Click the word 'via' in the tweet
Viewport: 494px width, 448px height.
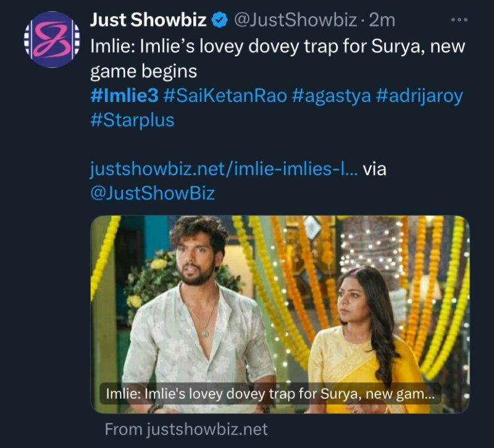tap(374, 168)
